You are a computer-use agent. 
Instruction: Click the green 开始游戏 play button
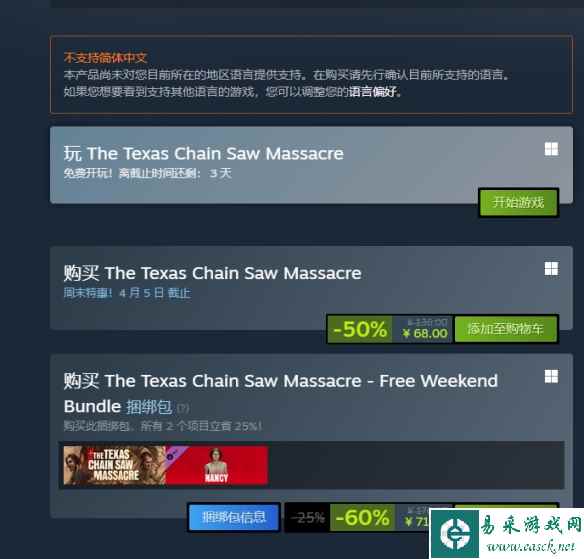[518, 203]
